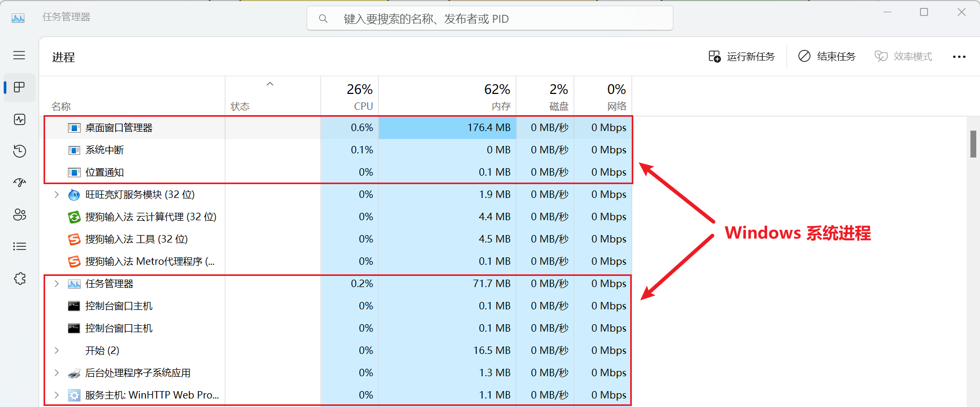Click the 后台处理程序子系统应用 printer icon

[x=74, y=373]
